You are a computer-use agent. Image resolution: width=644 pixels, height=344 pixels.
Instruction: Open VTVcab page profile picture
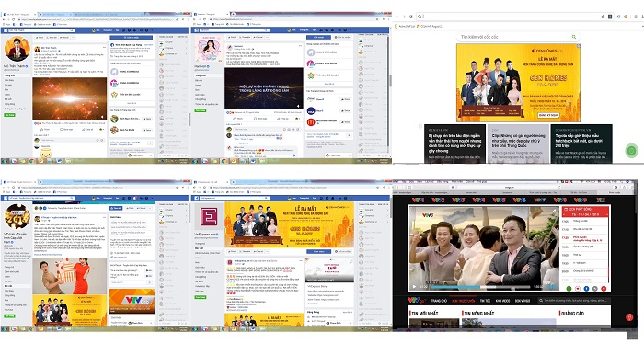17,217
